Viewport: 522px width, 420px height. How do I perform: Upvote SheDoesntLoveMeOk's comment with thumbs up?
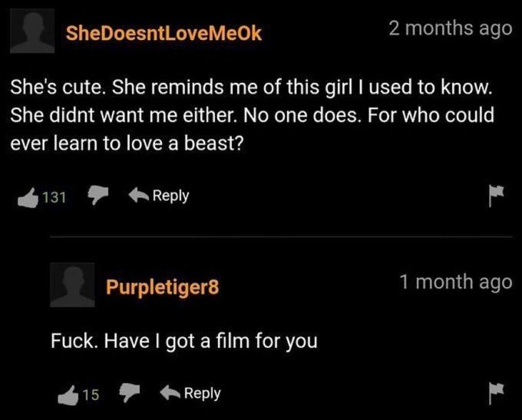point(28,197)
